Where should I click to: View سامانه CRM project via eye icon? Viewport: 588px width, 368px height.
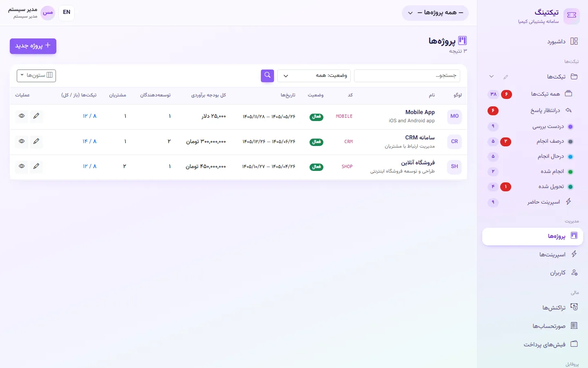[22, 141]
